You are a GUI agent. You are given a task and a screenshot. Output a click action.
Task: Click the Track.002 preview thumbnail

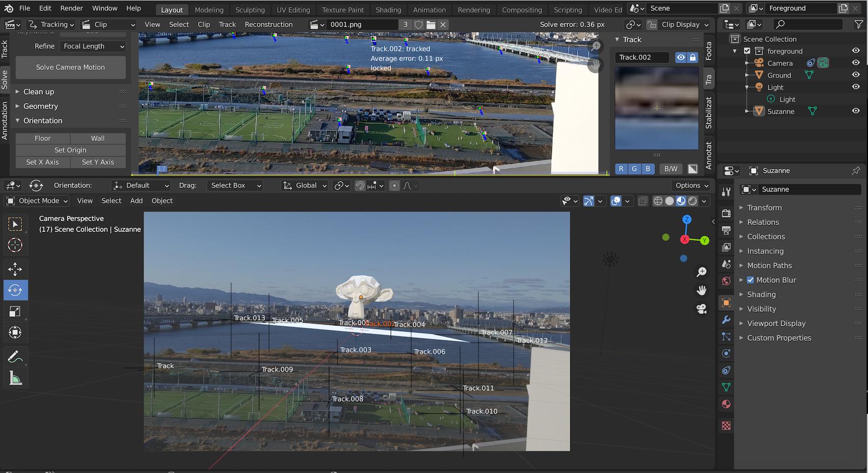(x=657, y=108)
